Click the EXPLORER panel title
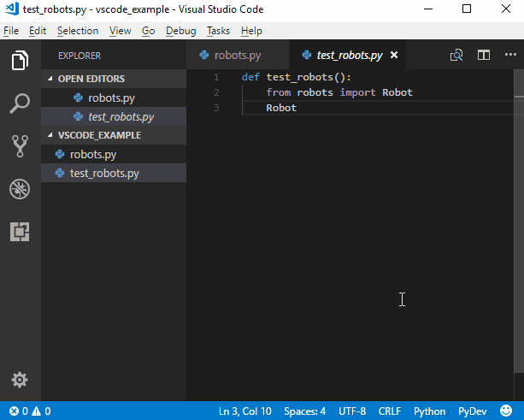The width and height of the screenshot is (524, 420). 79,56
